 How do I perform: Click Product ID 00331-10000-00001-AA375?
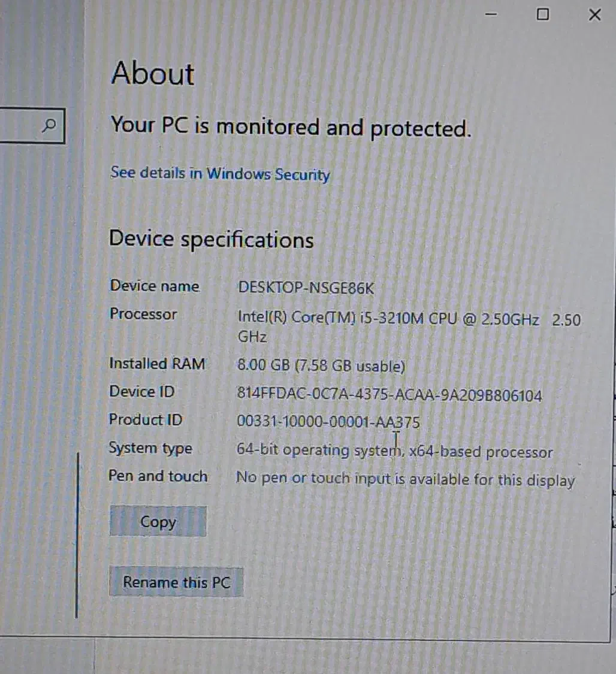click(328, 422)
